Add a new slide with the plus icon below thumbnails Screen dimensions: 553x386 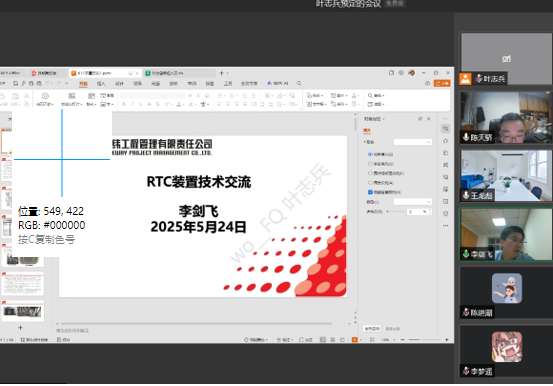pyautogui.click(x=20, y=328)
